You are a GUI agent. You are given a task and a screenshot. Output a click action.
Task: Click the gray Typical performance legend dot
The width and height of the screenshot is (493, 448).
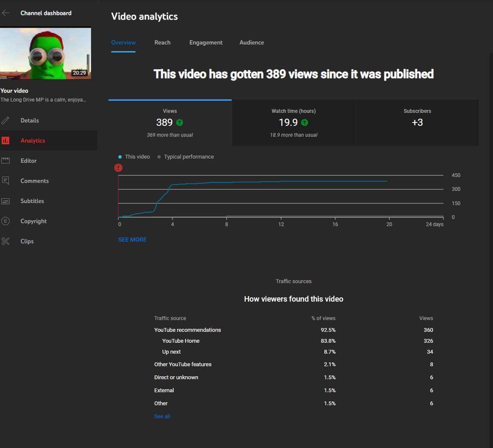pos(159,156)
